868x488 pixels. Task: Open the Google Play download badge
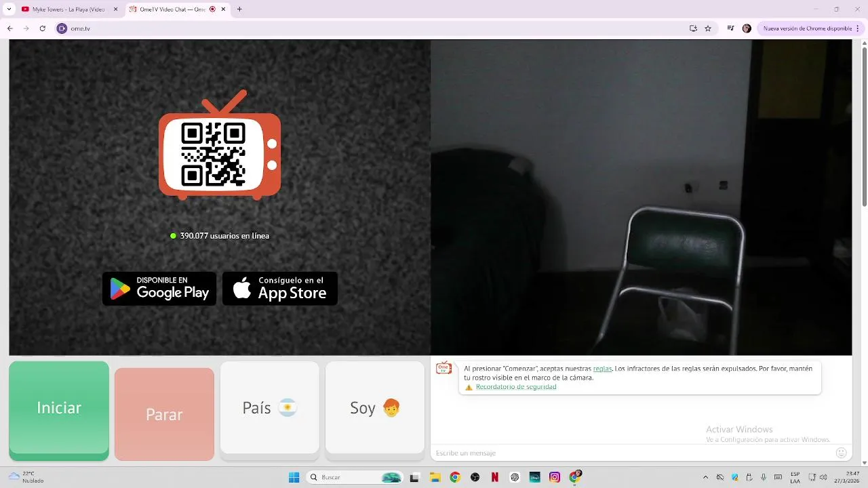pos(159,289)
